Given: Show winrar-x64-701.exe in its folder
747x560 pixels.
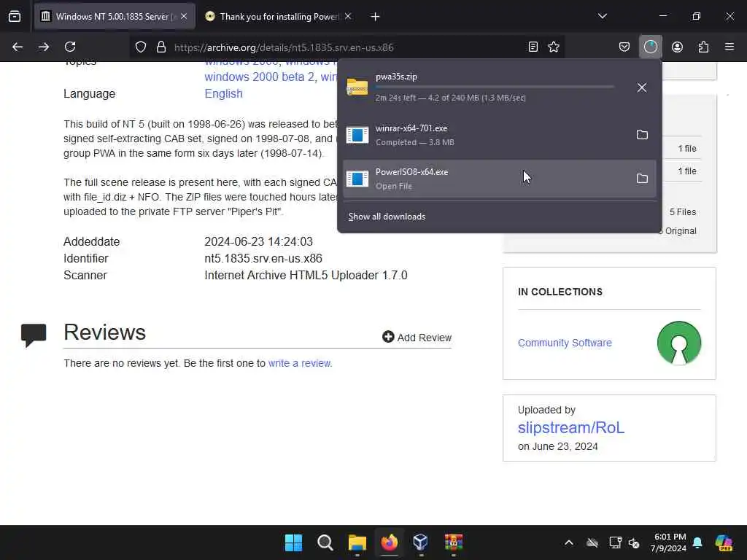Looking at the screenshot, I should 642,135.
